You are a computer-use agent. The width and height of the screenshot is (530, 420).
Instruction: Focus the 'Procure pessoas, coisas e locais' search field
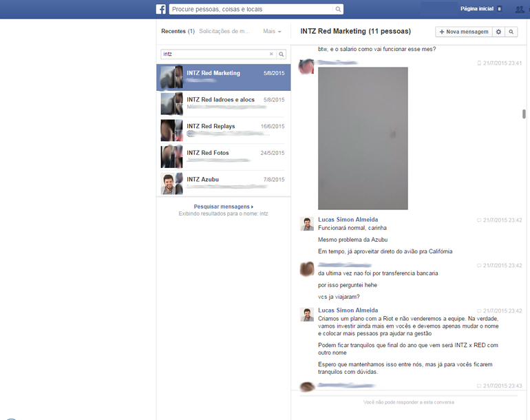(x=251, y=10)
